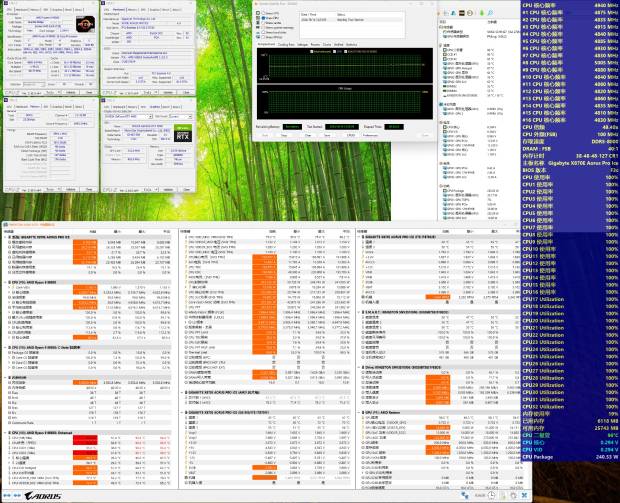Open the Display Device Selection dropdown in CPU-Z Graphics

(x=128, y=117)
